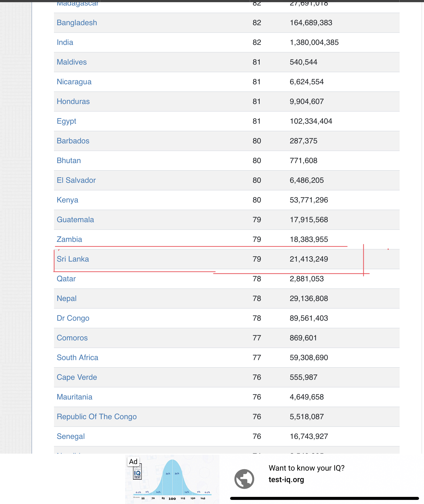Click the Ad label badge
Viewport: 424px width, 504px height.
click(x=133, y=462)
